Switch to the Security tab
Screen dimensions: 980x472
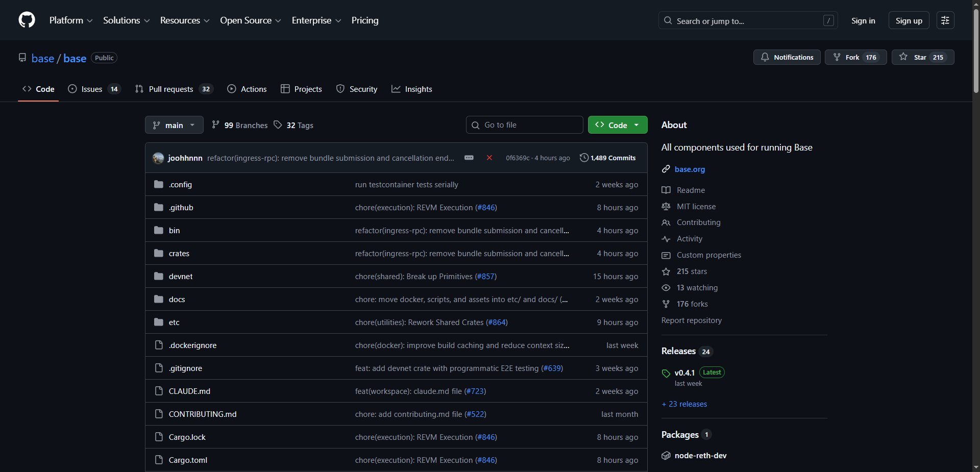click(x=357, y=89)
